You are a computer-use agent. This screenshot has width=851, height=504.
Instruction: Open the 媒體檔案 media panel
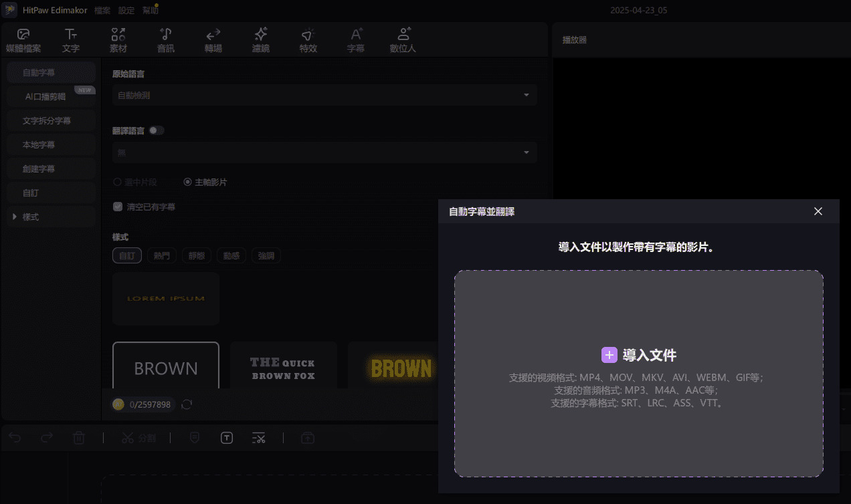click(23, 40)
